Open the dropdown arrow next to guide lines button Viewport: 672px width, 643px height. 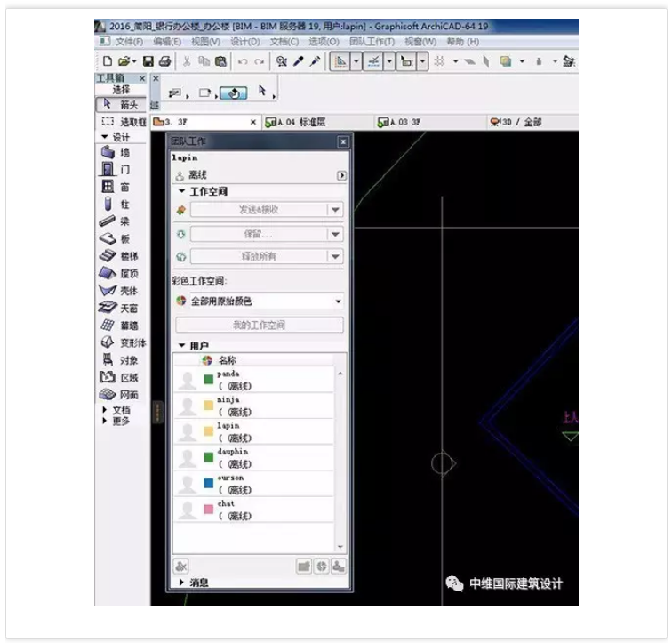tap(356, 61)
